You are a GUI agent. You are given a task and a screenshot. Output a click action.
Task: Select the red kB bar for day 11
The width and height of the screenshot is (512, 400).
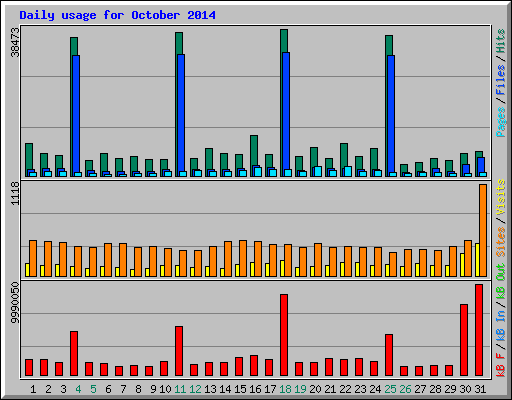click(x=179, y=351)
